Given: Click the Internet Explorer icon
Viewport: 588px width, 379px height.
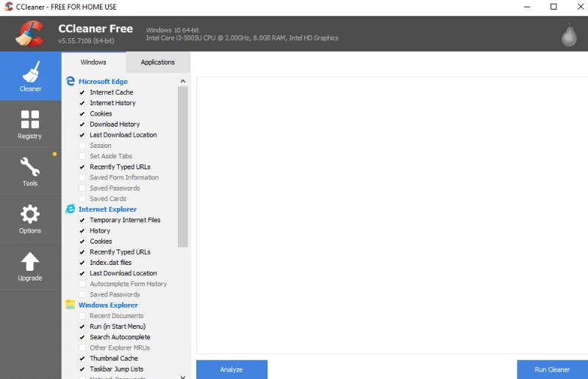Looking at the screenshot, I should tap(70, 209).
